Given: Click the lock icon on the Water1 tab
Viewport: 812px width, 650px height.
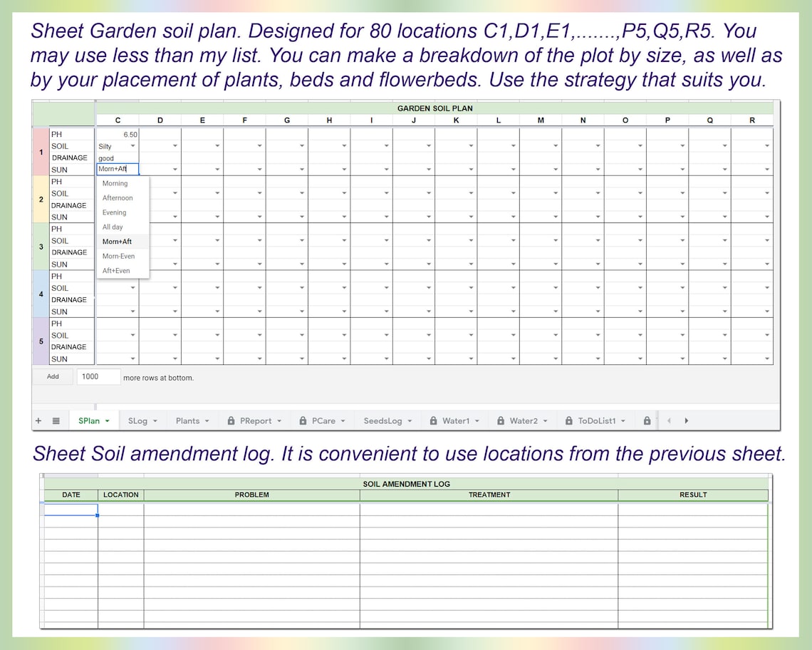Looking at the screenshot, I should tap(433, 421).
